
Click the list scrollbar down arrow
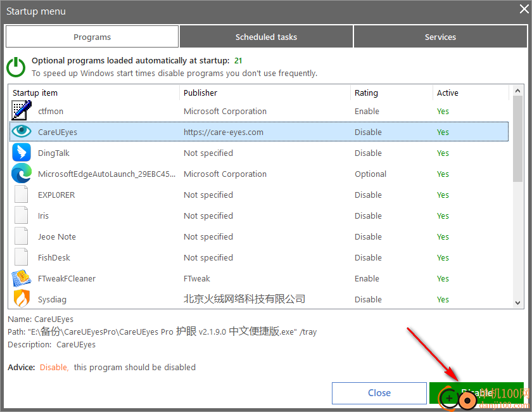517,302
